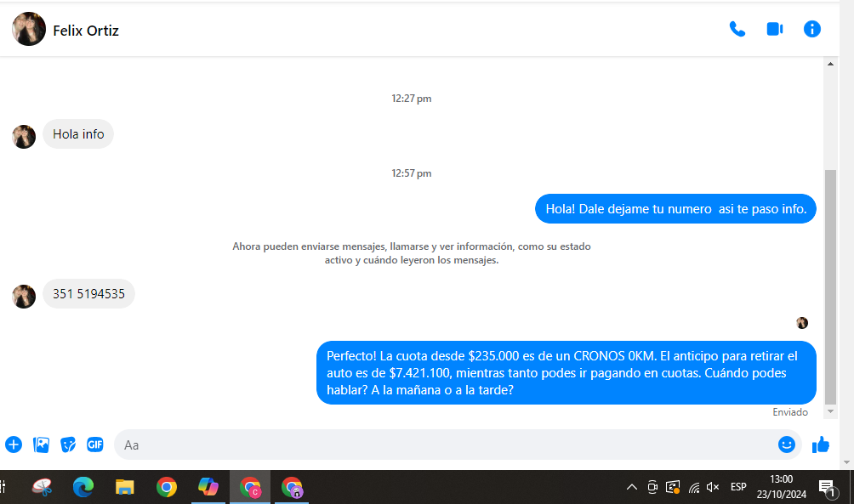This screenshot has width=854, height=504.
Task: Open more actions with the plus icon
Action: pyautogui.click(x=14, y=445)
